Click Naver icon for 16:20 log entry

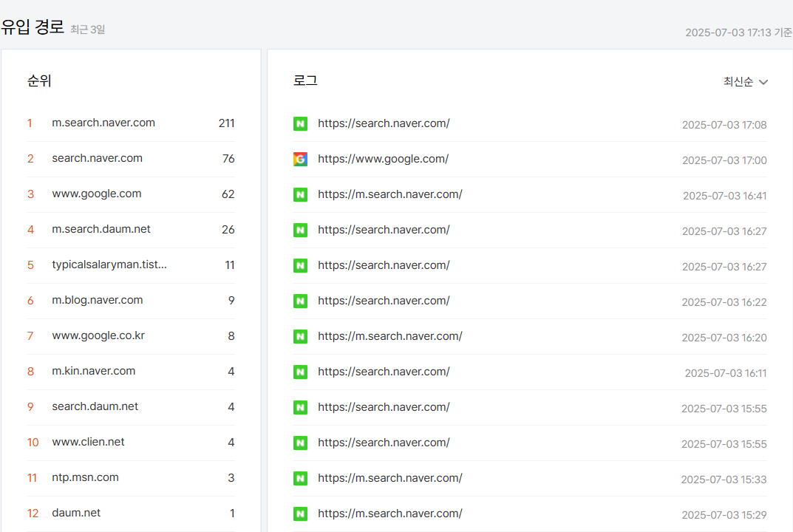pyautogui.click(x=300, y=337)
